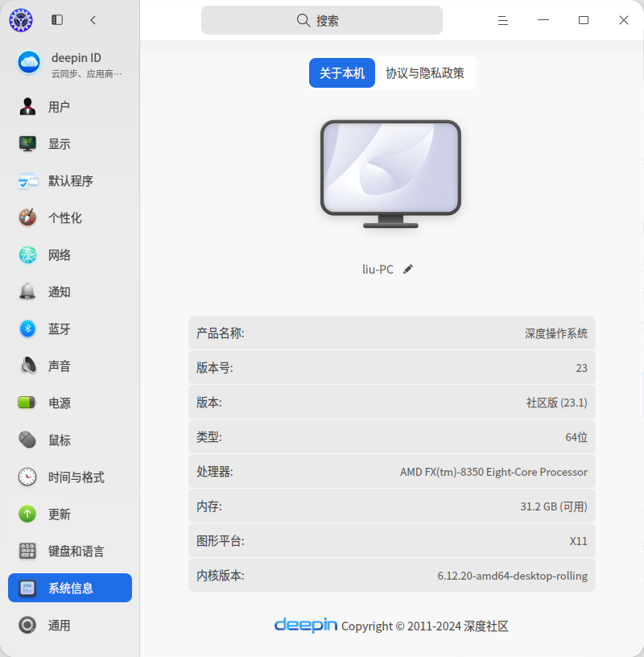Open the 显示 display settings
The height and width of the screenshot is (657, 644).
click(x=70, y=143)
